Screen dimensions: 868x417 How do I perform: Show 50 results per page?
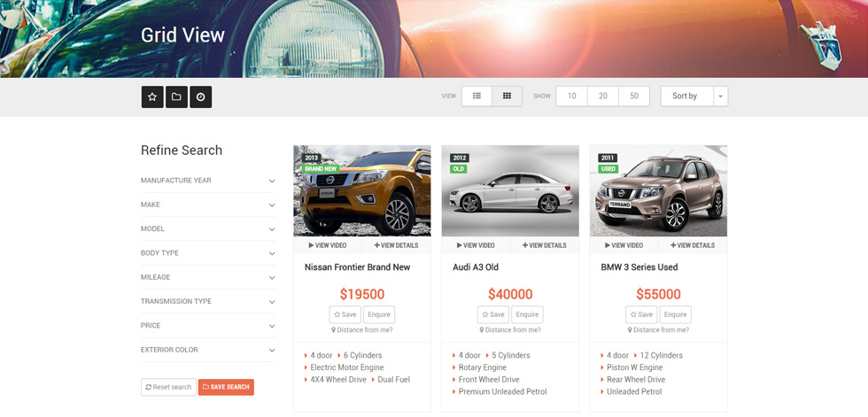pyautogui.click(x=634, y=97)
